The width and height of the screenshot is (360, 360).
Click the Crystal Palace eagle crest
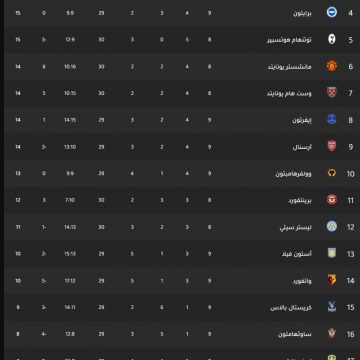[332, 307]
